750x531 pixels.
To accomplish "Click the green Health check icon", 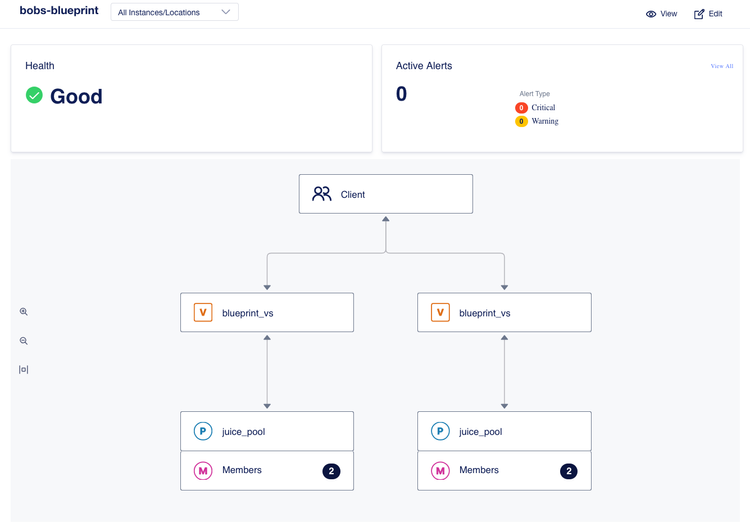I will click(x=34, y=96).
